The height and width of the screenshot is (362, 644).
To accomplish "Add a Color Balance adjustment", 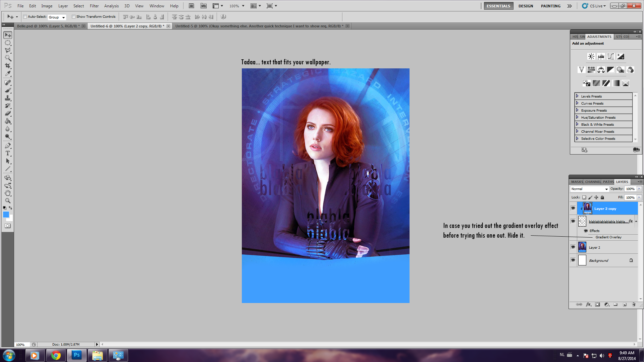I will (601, 70).
